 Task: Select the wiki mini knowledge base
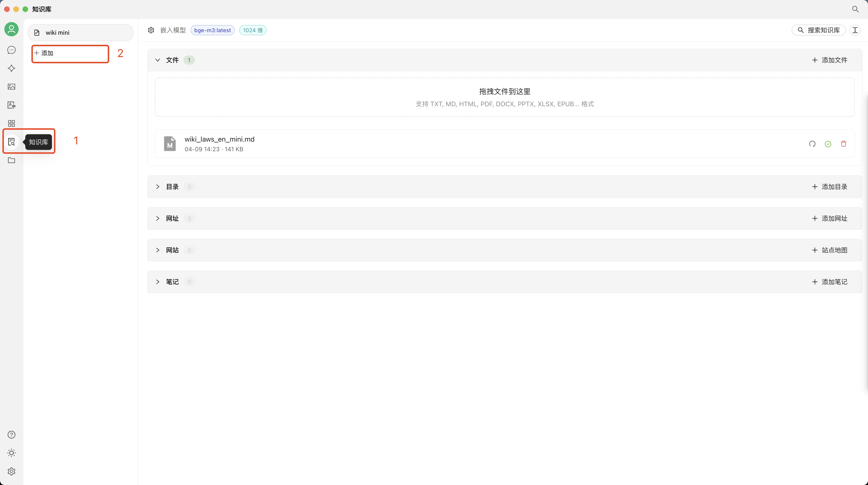[x=80, y=33]
